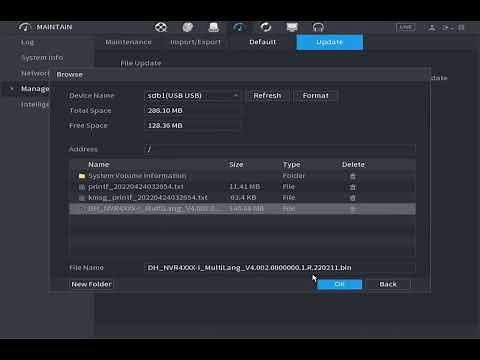Viewport: 480px width, 360px height.
Task: Click the Address path field
Action: [x=280, y=149]
